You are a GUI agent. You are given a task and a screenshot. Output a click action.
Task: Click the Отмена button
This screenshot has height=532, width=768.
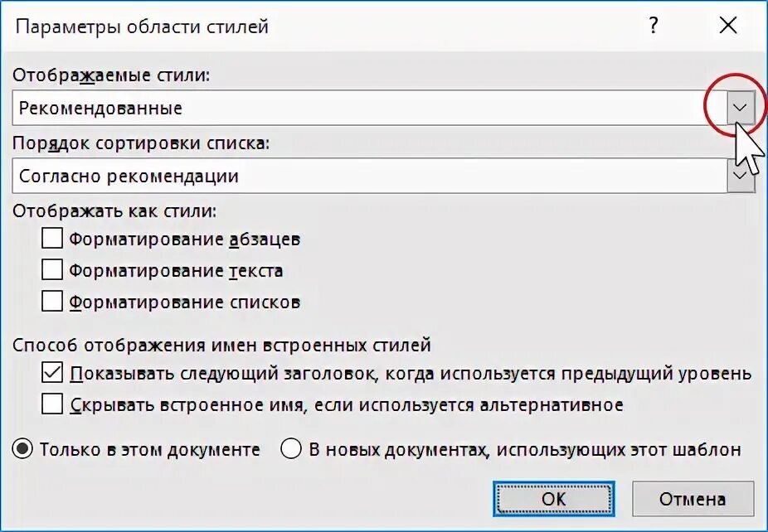tap(693, 499)
